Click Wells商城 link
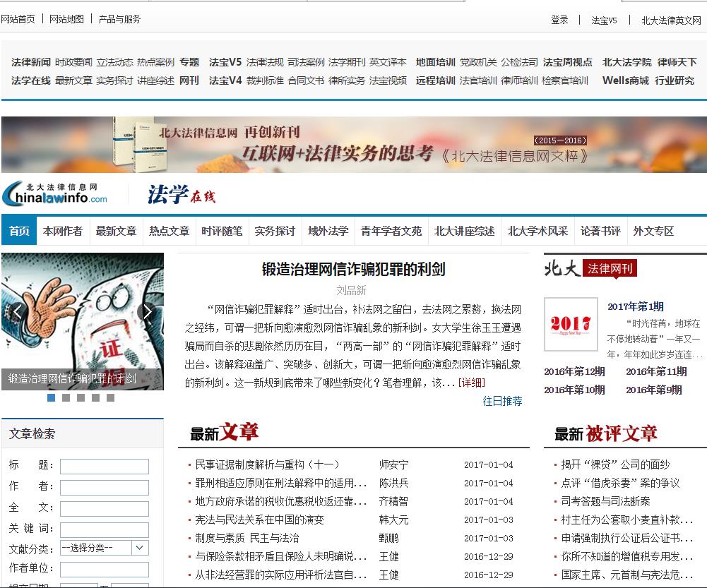Image resolution: width=707 pixels, height=588 pixels. 626,80
